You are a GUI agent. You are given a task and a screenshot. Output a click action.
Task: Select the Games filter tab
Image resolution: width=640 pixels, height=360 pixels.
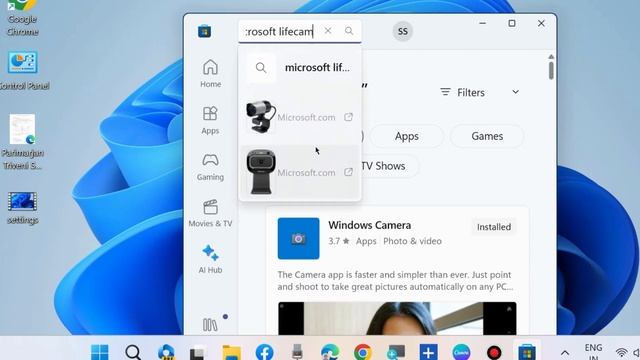[x=487, y=136]
